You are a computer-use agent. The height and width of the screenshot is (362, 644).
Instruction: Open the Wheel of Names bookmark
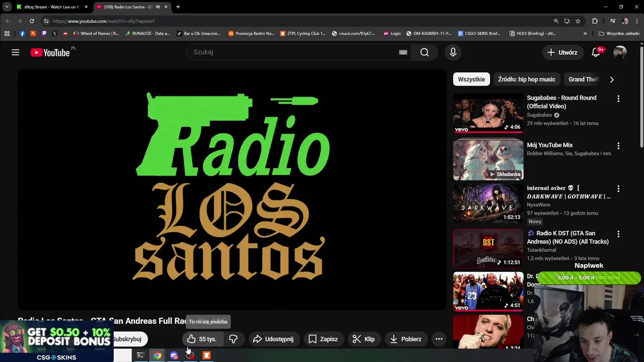pyautogui.click(x=96, y=34)
